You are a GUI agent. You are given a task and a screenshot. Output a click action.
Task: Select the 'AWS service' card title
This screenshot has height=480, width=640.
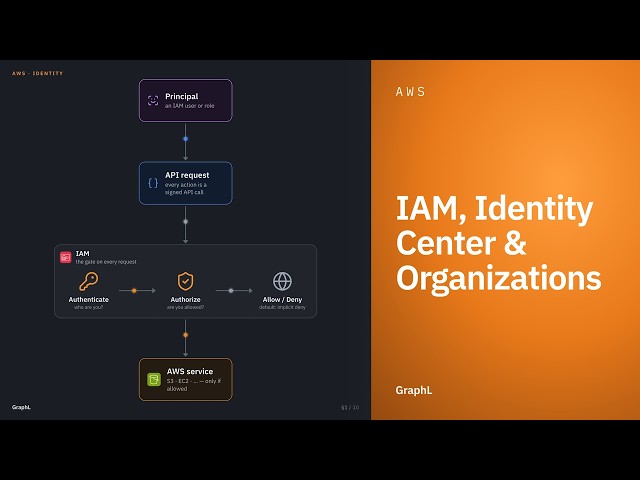(190, 371)
